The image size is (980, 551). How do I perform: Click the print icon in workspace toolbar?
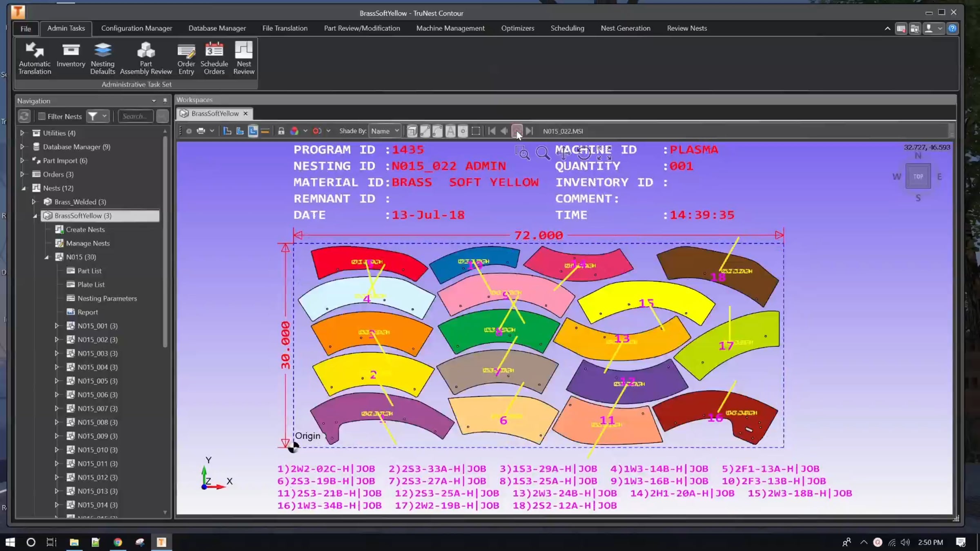201,131
